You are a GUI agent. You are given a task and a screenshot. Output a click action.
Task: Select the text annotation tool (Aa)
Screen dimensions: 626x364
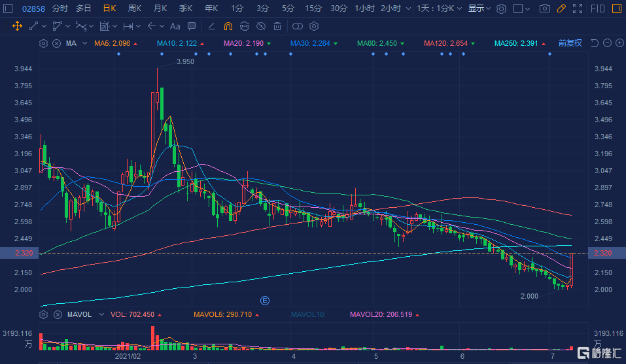pos(175,27)
